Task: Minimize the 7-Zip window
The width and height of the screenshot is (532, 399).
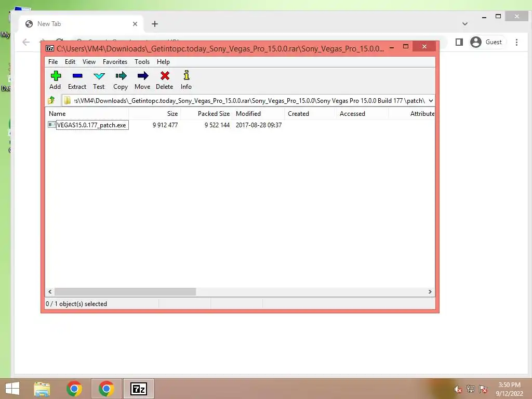Action: [x=392, y=47]
